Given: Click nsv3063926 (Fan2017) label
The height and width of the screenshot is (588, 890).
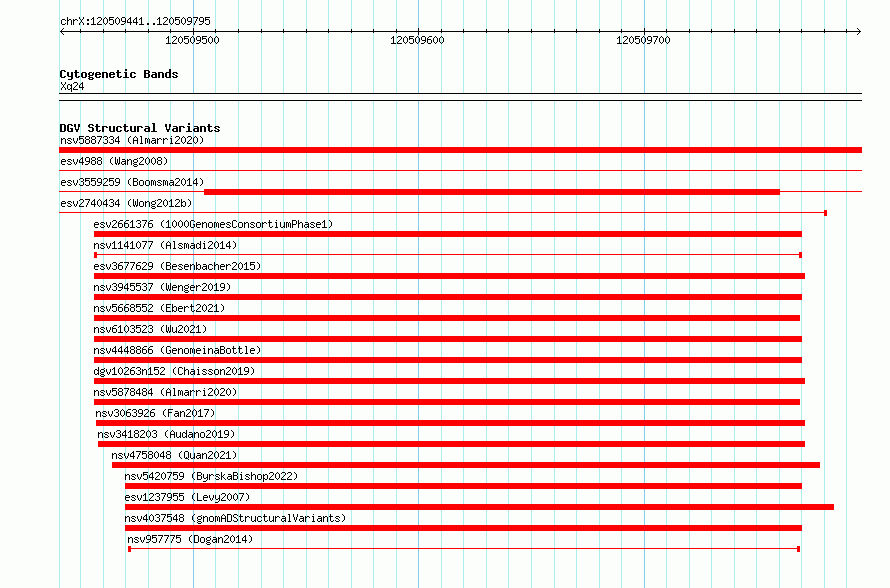Looking at the screenshot, I should pyautogui.click(x=155, y=413).
